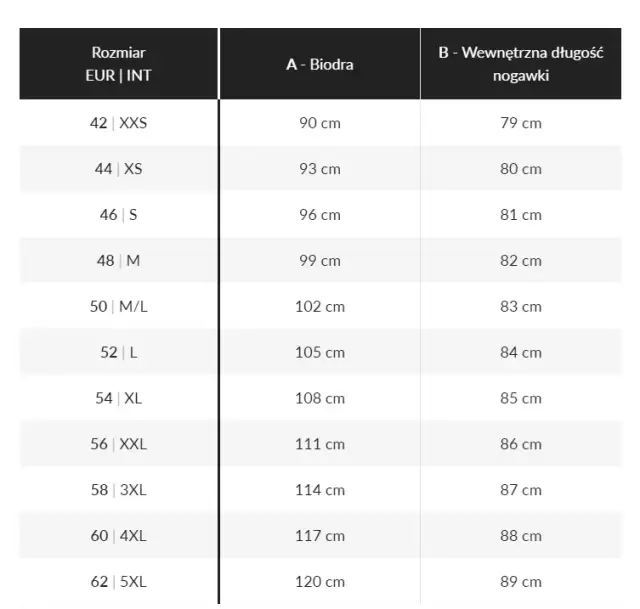Screen dimensions: 640x609
Task: Select the 60 | 4XL size cell
Action: pyautogui.click(x=118, y=536)
